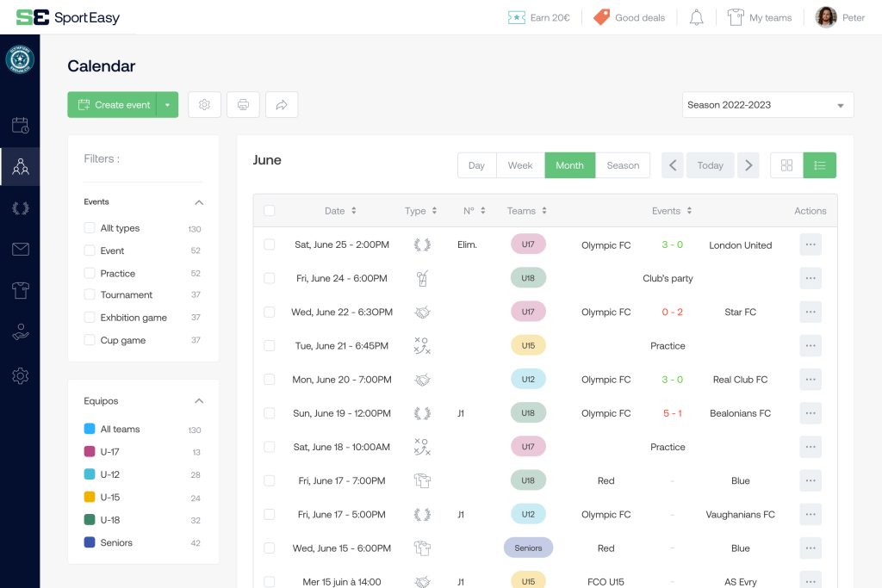Tick the Tournament event filter
Viewport: 882px width, 588px height.
(x=90, y=294)
